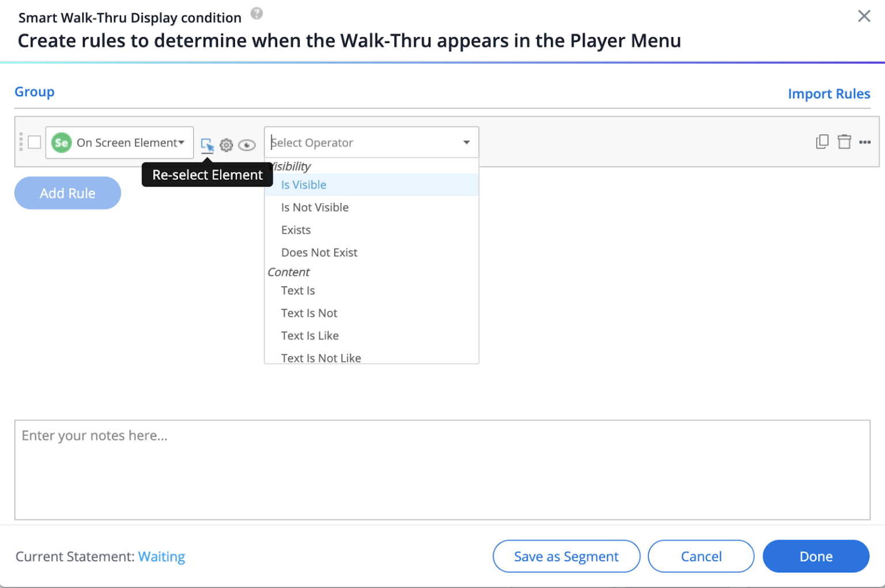The width and height of the screenshot is (885, 588).
Task: Click the green Se On Screen Element icon
Action: coord(62,142)
